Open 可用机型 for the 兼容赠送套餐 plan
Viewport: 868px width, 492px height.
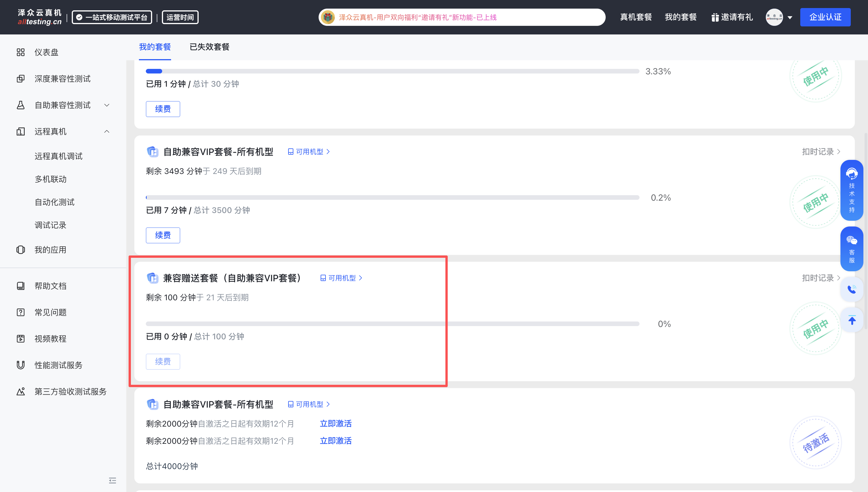tap(341, 278)
